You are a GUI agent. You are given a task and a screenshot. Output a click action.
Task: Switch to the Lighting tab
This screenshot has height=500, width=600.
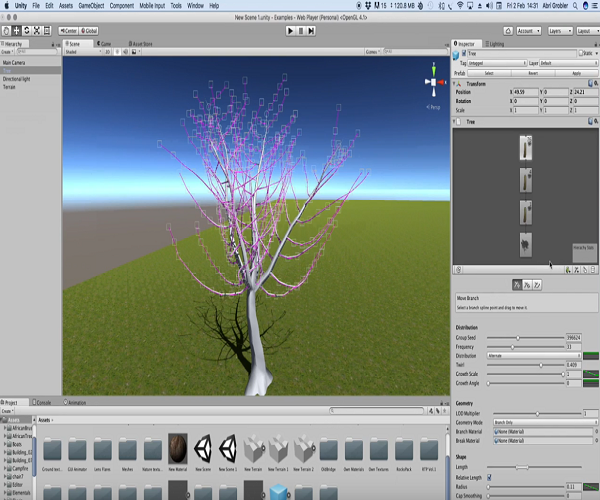pos(495,44)
